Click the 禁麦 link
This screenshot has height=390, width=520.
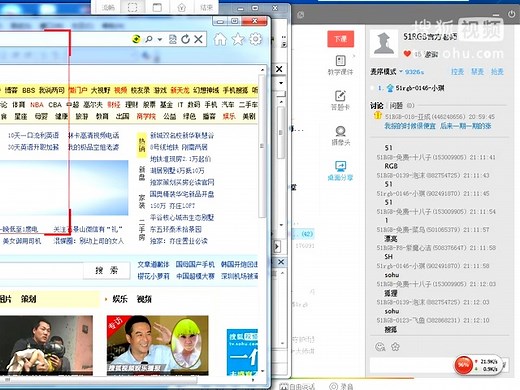click(x=477, y=72)
